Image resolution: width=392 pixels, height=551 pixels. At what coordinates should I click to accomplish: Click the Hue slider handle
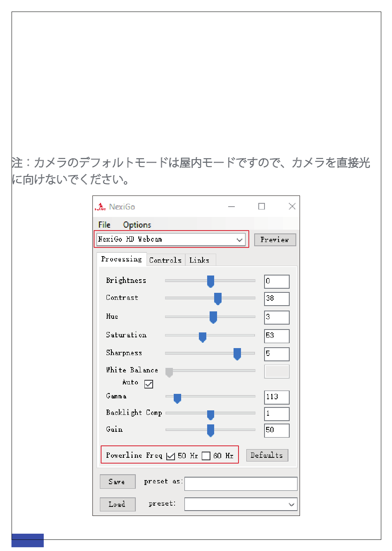tap(213, 318)
